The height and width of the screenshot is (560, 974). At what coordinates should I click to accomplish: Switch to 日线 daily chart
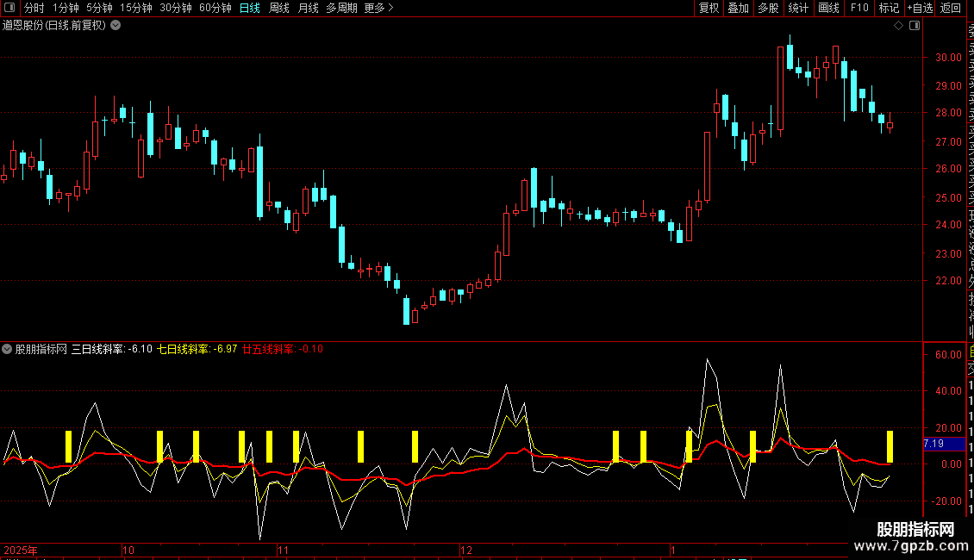tap(250, 8)
